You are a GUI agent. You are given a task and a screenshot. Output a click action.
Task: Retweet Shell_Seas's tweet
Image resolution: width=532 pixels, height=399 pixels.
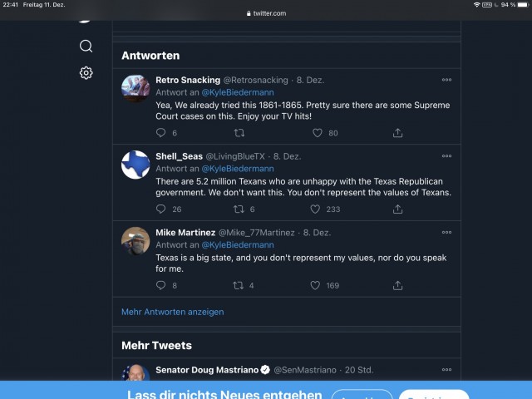(239, 209)
